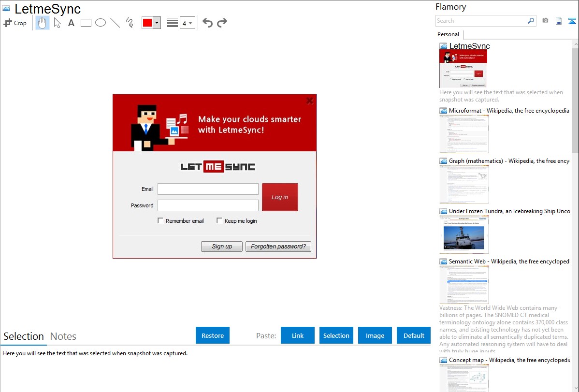Click the document page icon in Flamory
This screenshot has height=392, width=579.
pos(559,21)
